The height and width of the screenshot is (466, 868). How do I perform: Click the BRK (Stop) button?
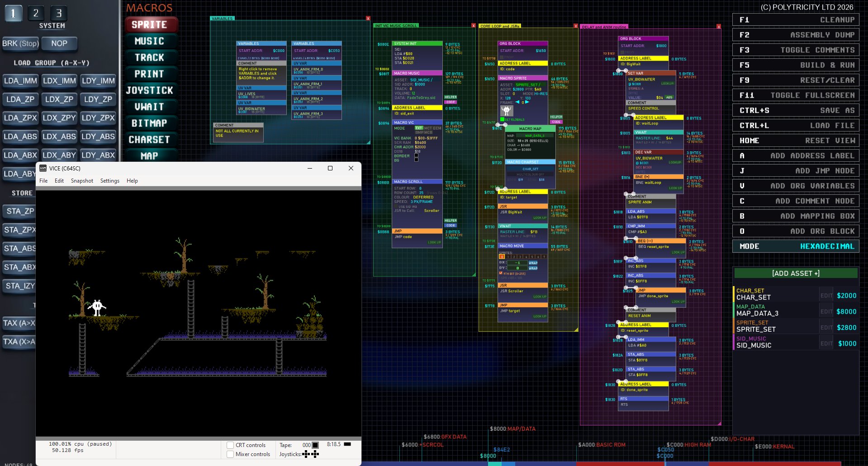(20, 43)
